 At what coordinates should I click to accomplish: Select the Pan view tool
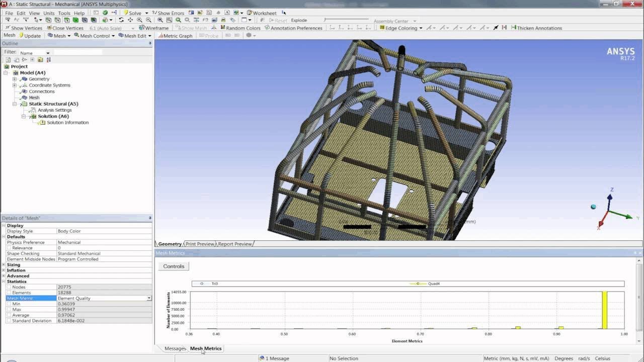click(x=130, y=20)
